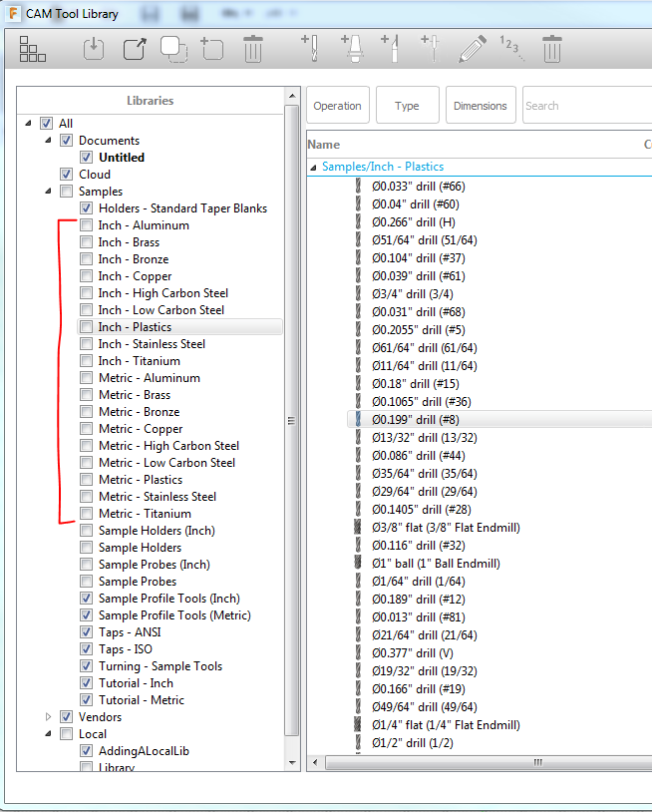Select the AddingALocalLib library
This screenshot has height=812, width=652.
pos(144,751)
